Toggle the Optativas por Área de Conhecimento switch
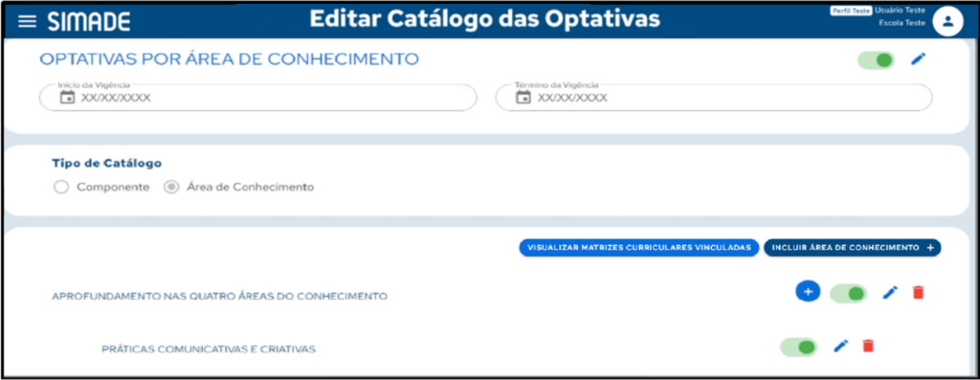This screenshot has width=980, height=380. pos(877,60)
